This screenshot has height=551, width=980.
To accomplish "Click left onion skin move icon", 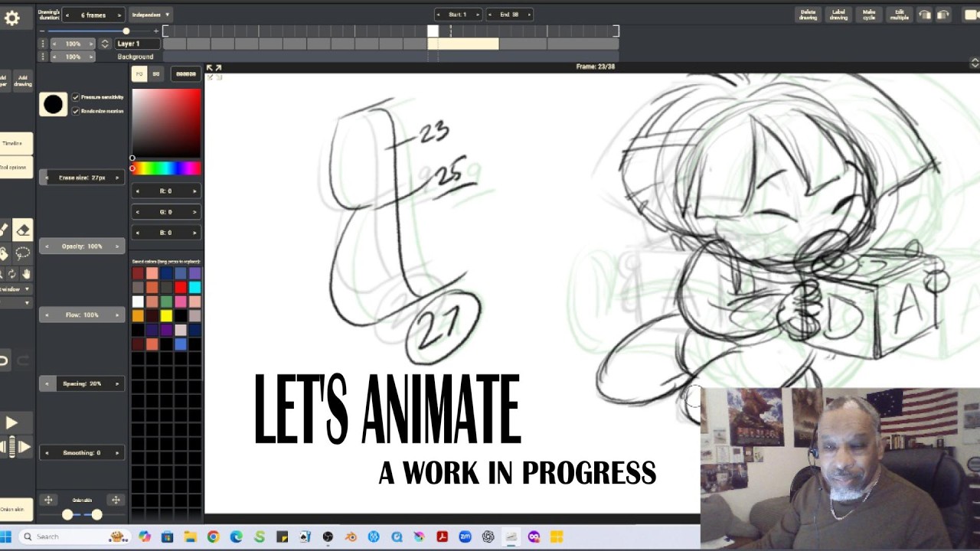I will coord(48,500).
